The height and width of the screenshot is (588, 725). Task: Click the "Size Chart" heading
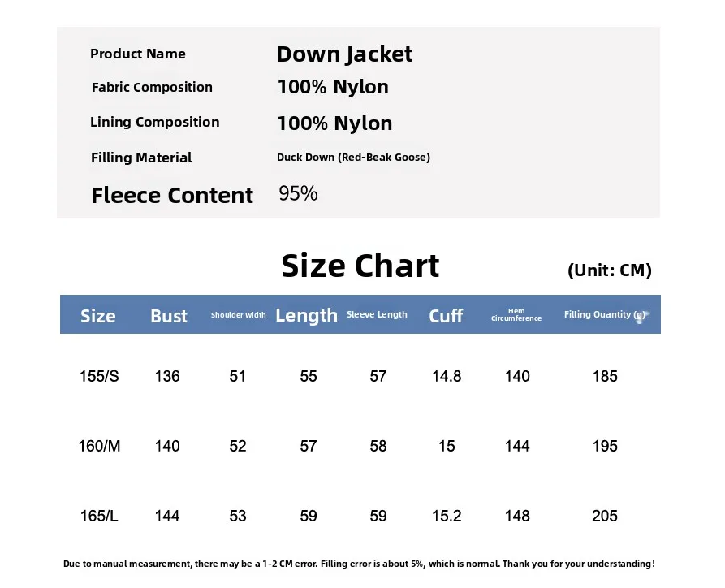click(360, 266)
